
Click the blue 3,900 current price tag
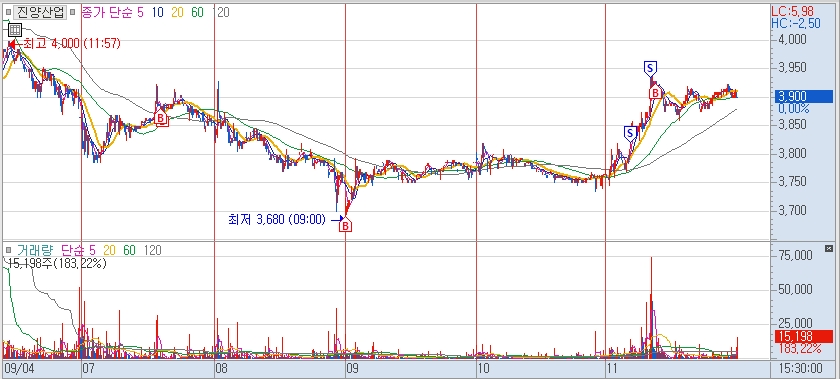pos(804,96)
